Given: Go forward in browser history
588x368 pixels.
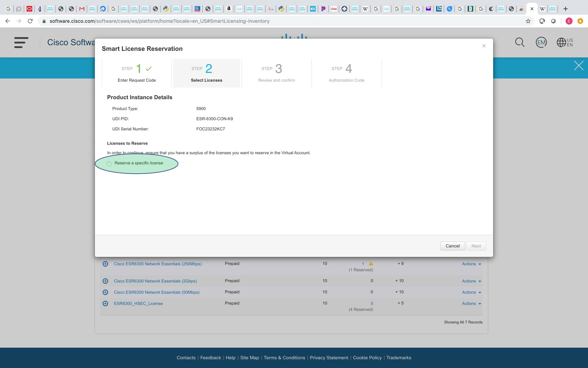Looking at the screenshot, I should click(x=19, y=21).
